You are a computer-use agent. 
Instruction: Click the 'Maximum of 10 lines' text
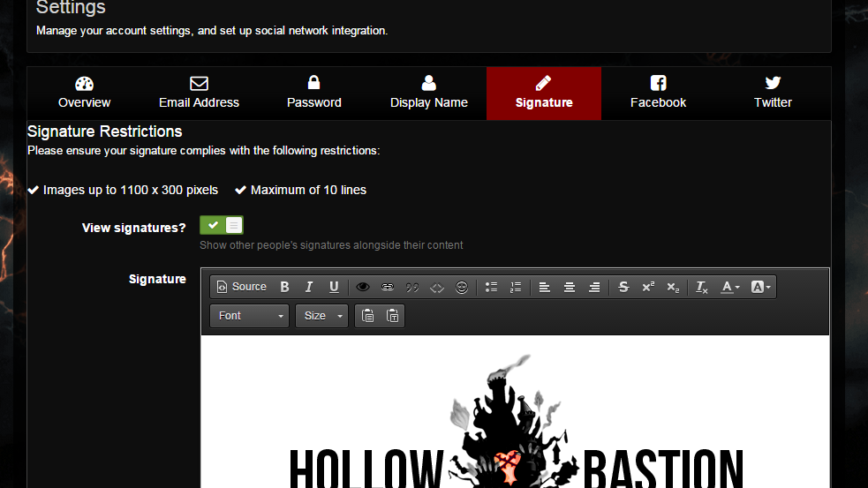pos(308,190)
